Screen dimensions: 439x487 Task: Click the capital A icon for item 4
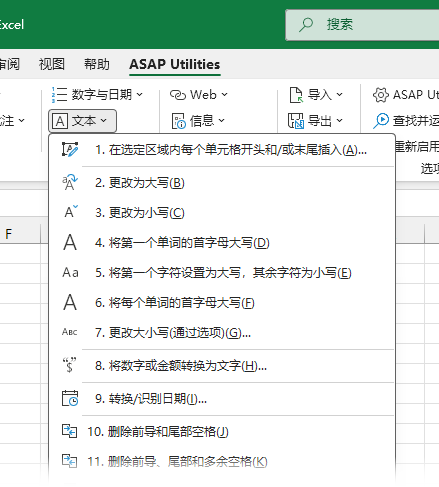coord(70,242)
